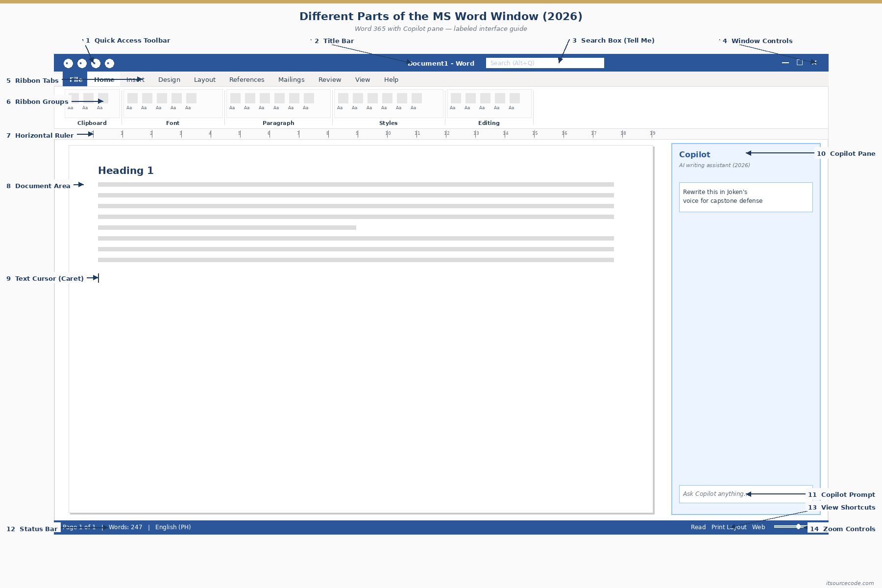Switch to Print Layout view
This screenshot has height=588, width=882.
(729, 527)
